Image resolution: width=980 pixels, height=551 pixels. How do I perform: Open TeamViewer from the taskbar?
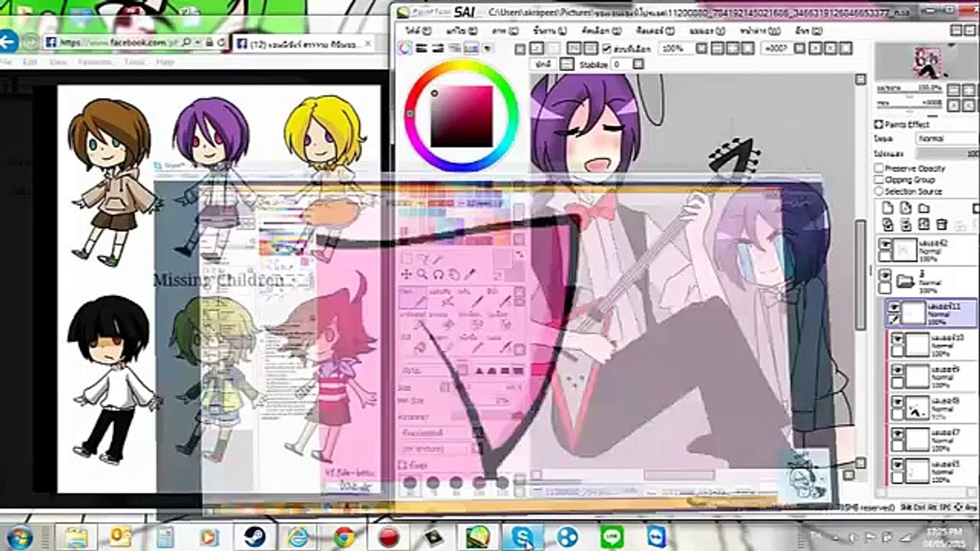click(656, 536)
